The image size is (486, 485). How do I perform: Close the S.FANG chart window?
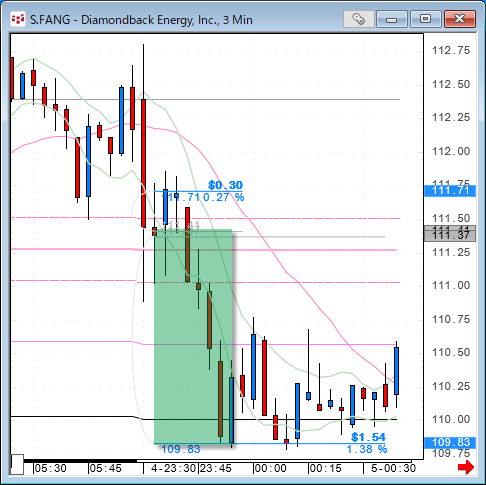(460, 19)
